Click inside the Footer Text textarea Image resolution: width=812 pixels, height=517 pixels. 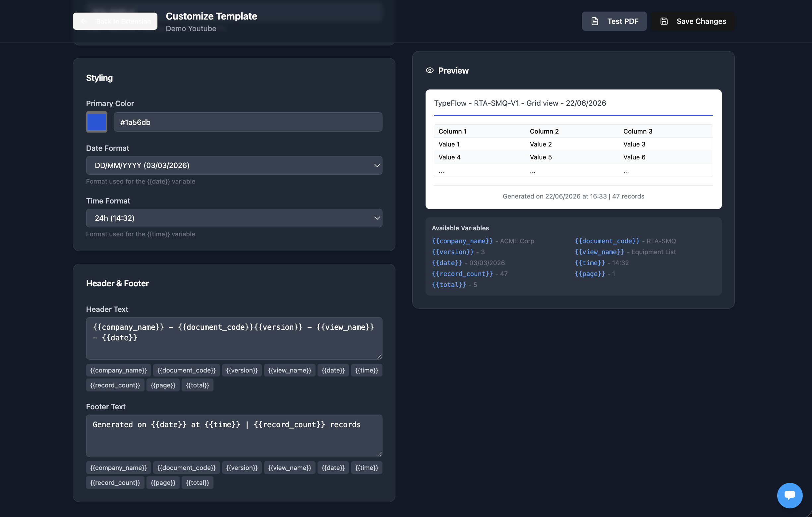(234, 436)
